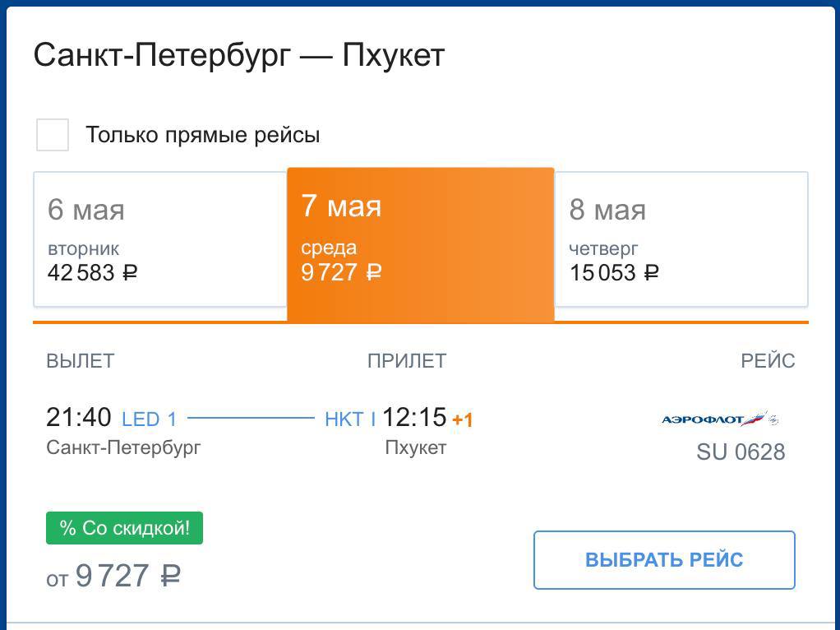This screenshot has width=840, height=630.
Task: Click the 'от 9 727 ₽' fare price
Action: (113, 576)
